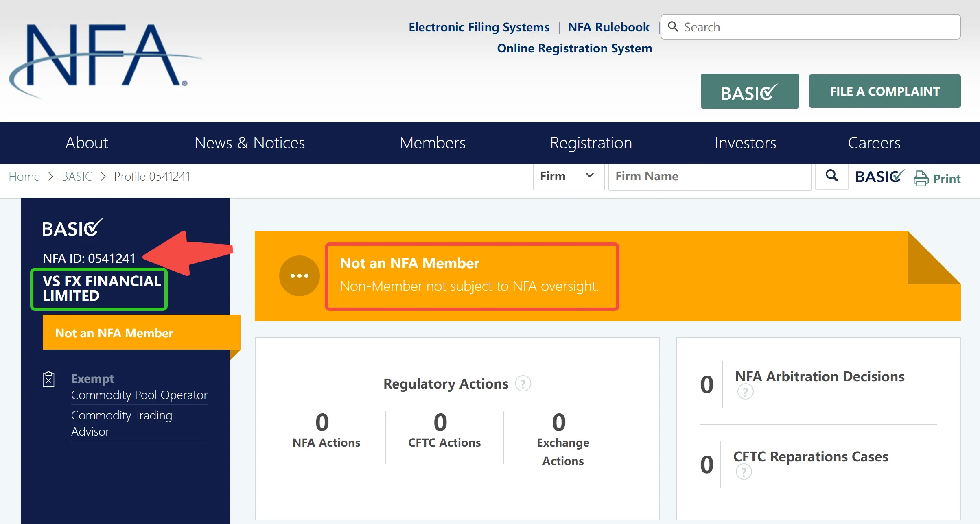Click the sidebar Not an NFA Member label
Image resolution: width=980 pixels, height=524 pixels.
coord(114,333)
